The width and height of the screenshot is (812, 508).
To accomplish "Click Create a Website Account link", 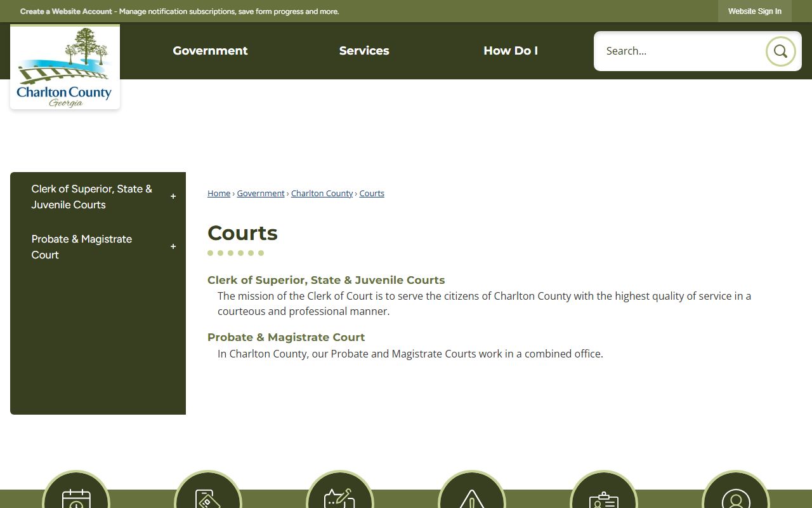I will click(x=66, y=11).
